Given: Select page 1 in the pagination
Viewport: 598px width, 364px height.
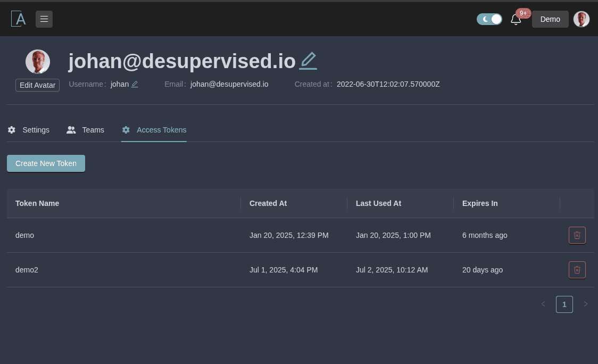Looking at the screenshot, I should point(564,304).
